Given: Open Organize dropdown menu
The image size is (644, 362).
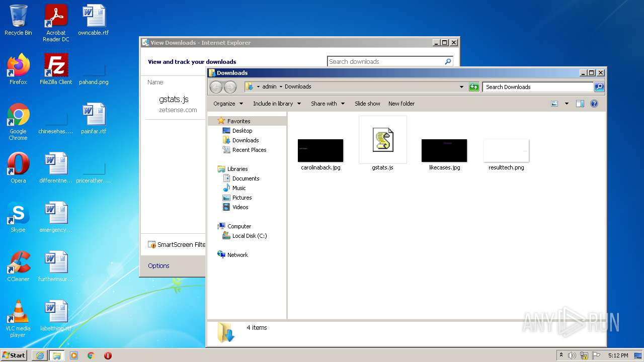Looking at the screenshot, I should coord(228,104).
